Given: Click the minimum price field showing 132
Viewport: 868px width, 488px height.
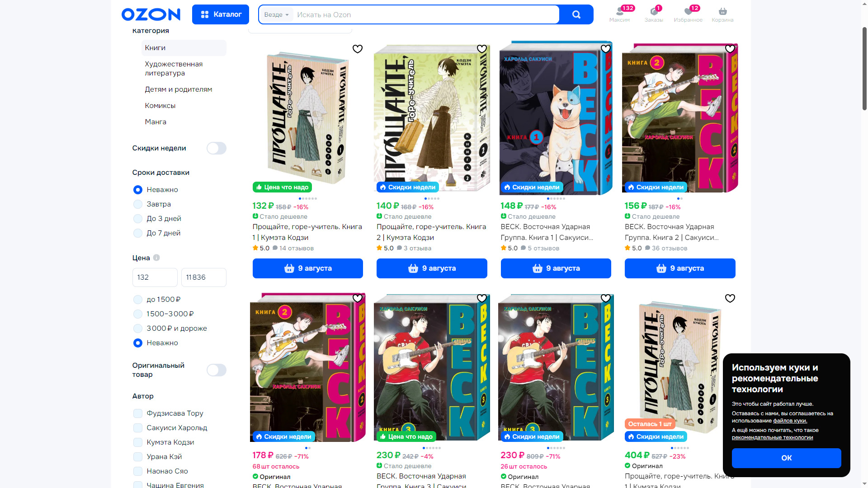Looking at the screenshot, I should click(155, 277).
